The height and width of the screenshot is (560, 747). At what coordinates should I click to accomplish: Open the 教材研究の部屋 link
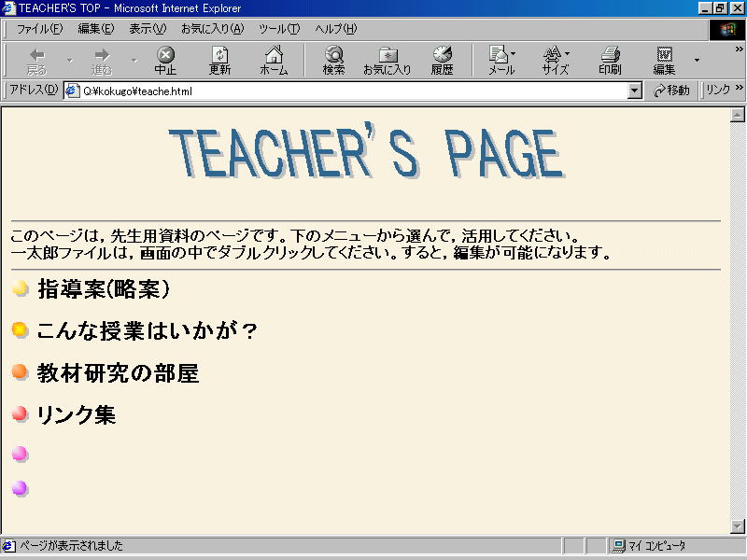click(x=118, y=372)
